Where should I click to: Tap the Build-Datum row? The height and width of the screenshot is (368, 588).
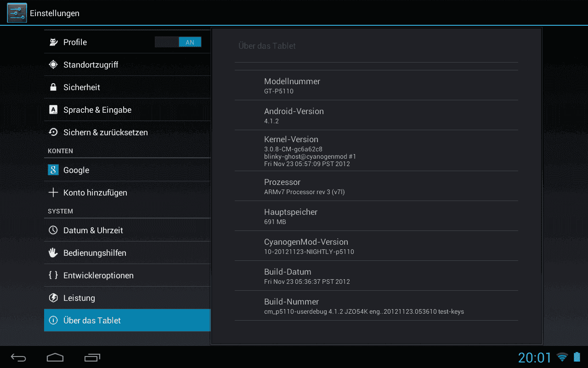click(x=376, y=276)
